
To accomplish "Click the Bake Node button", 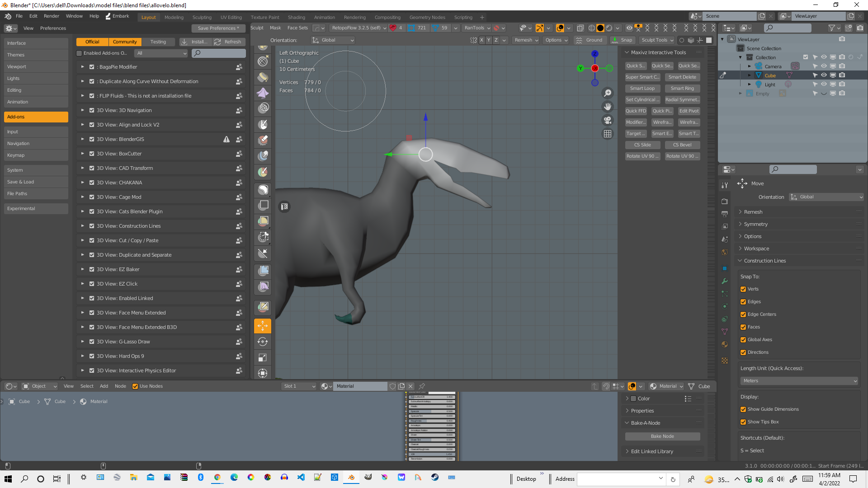I will (x=662, y=436).
